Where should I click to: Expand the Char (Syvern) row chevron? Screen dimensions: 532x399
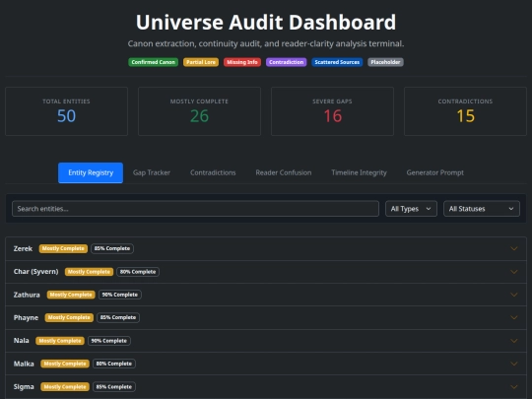pyautogui.click(x=514, y=272)
